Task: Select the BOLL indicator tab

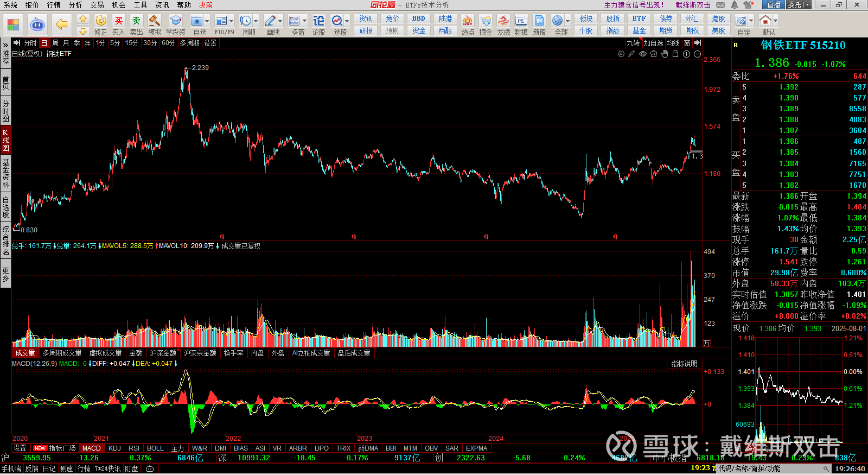Action: tap(155, 448)
